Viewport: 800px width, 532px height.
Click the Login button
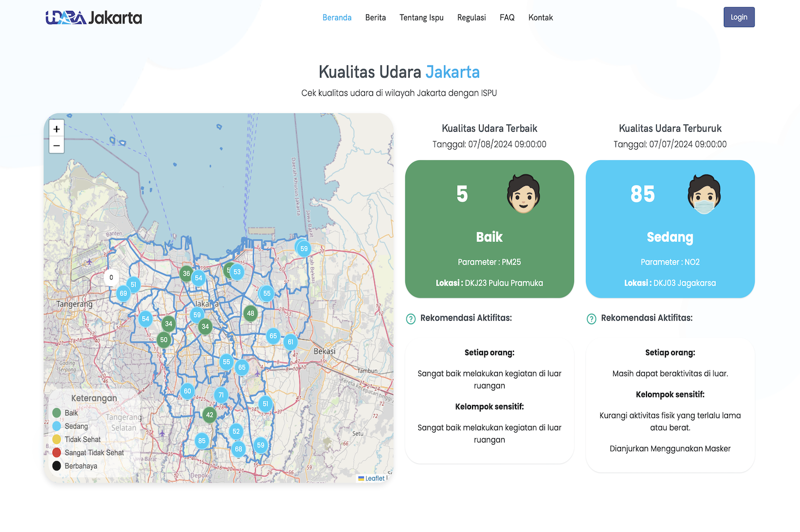coord(739,17)
